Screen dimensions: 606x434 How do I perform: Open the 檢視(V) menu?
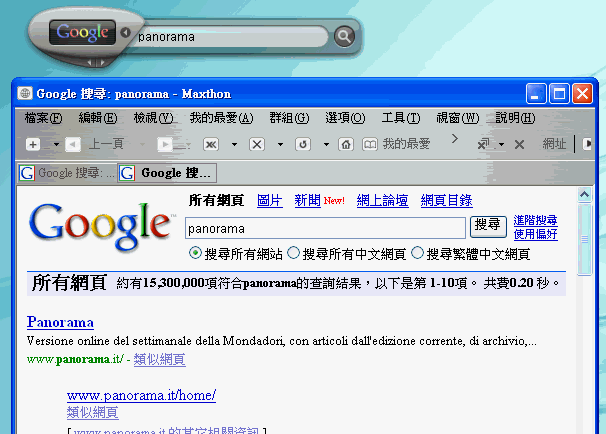(153, 117)
